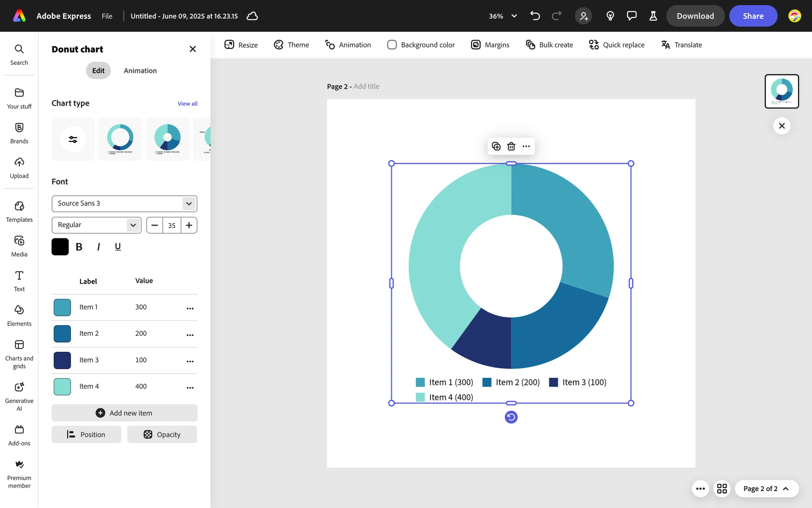Open the comments speech bubble icon
The width and height of the screenshot is (812, 508).
tap(631, 16)
